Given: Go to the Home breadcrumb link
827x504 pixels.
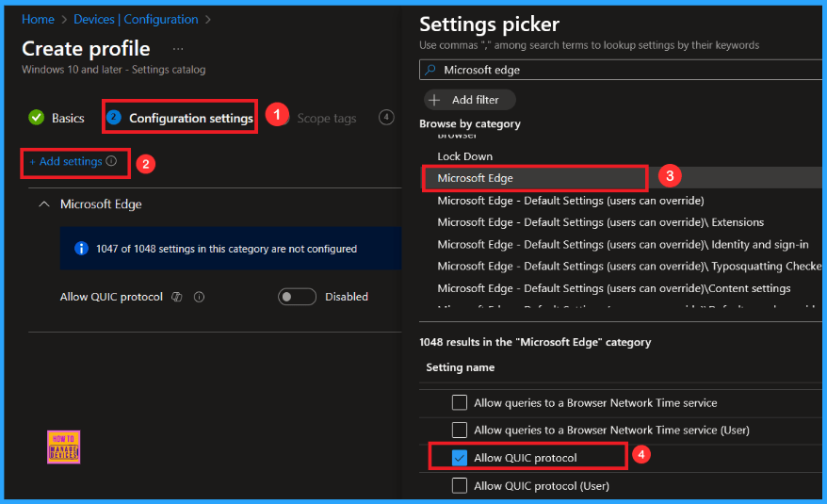Looking at the screenshot, I should (38, 20).
